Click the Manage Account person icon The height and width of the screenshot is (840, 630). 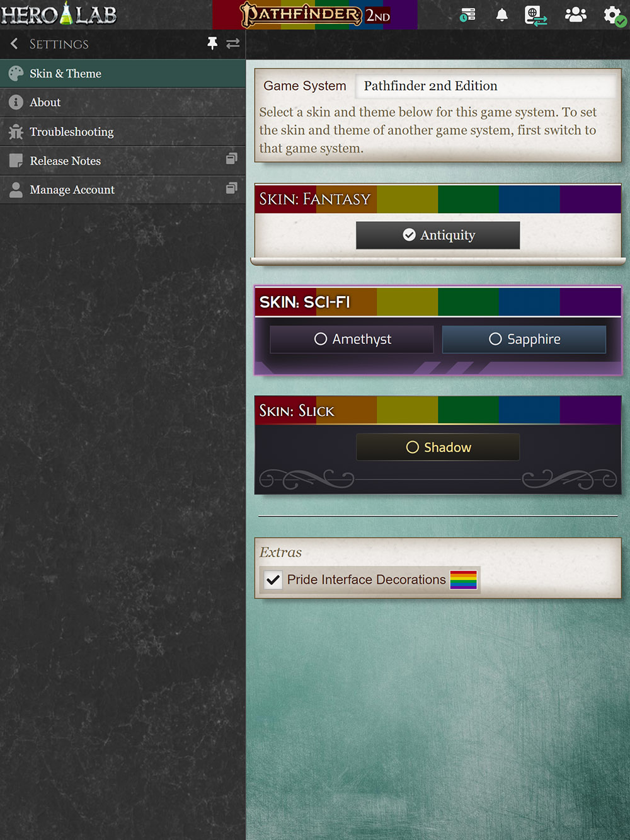point(16,190)
